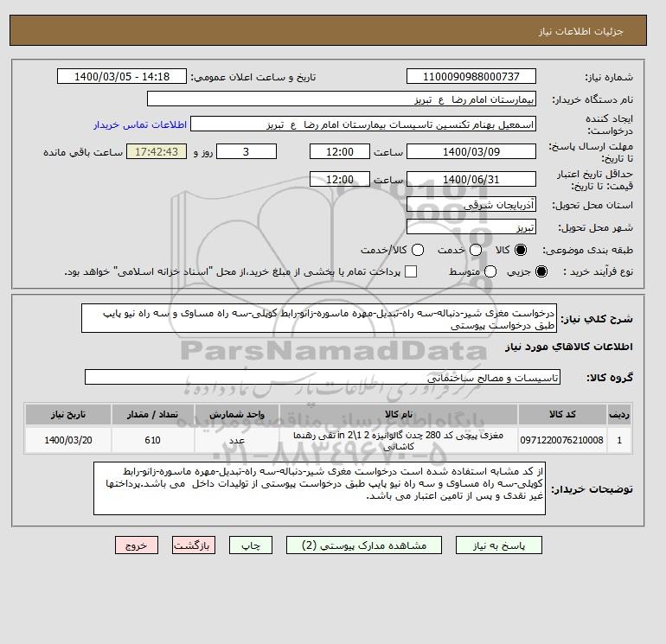
Task: Click the response deadline time 12:00 field
Action: (340, 151)
